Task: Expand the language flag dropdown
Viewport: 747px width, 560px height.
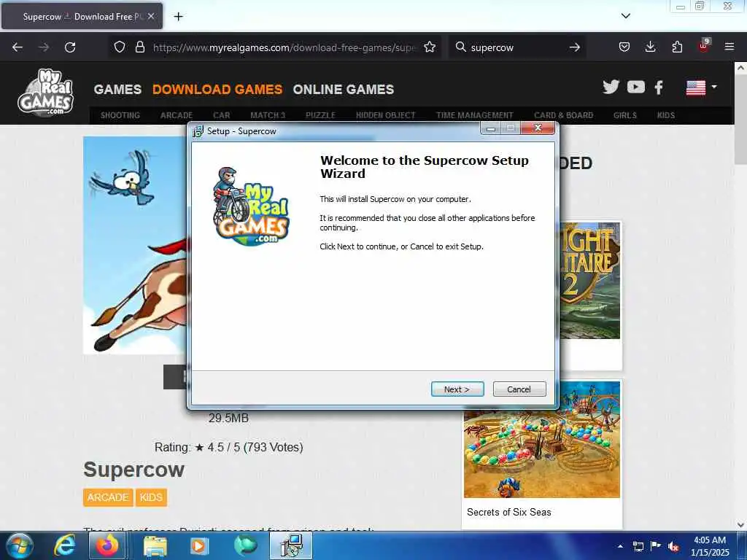Action: 701,87
